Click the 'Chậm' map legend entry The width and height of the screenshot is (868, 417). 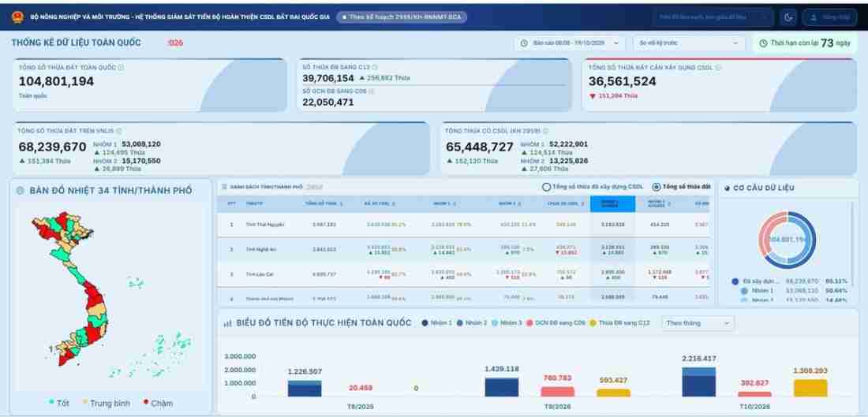(158, 403)
